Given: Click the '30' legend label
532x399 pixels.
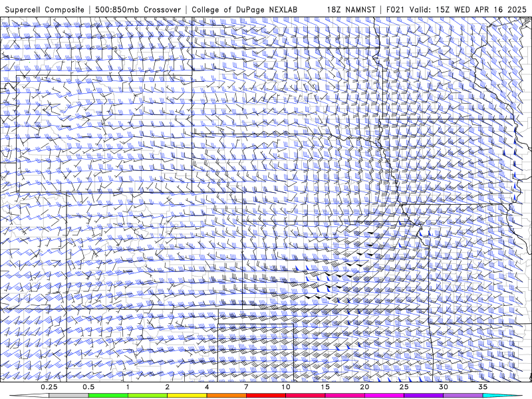Looking at the screenshot, I should point(444,387).
